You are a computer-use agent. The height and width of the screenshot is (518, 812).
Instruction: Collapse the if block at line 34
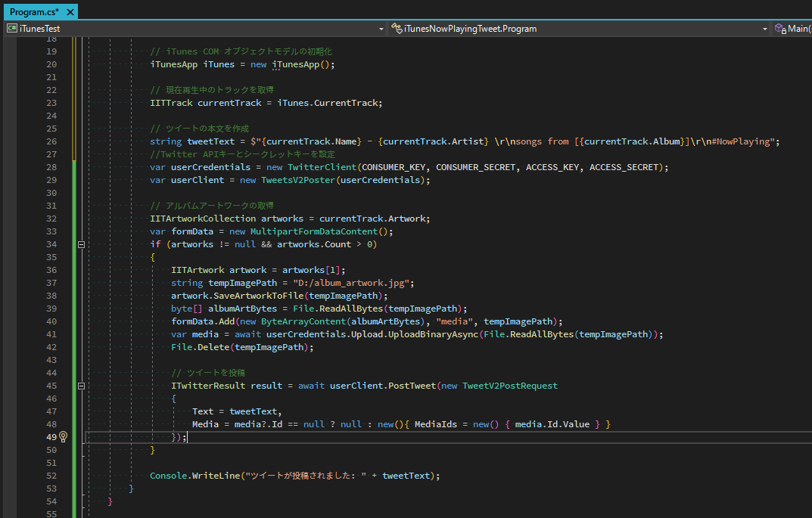click(81, 244)
